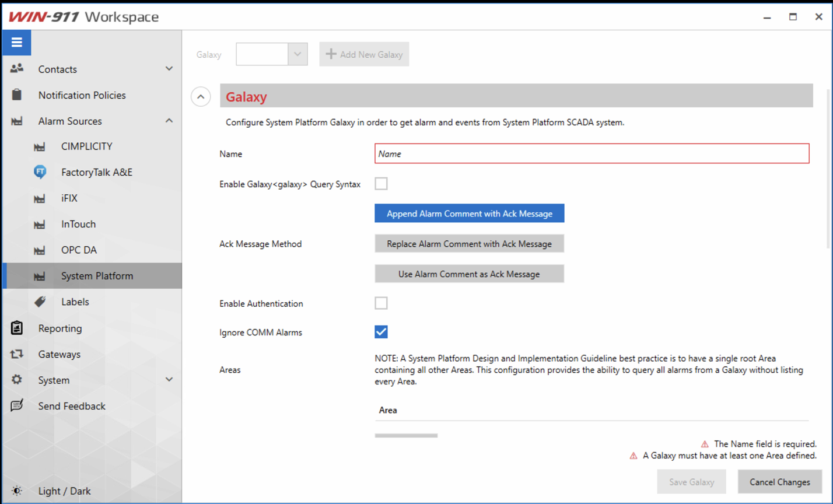Go to Gateways section
This screenshot has width=833, height=504.
tap(92, 354)
